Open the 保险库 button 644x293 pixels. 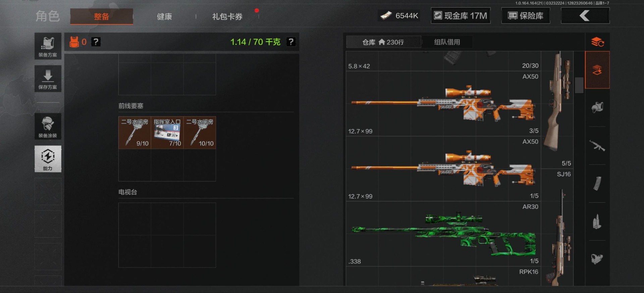pos(526,16)
